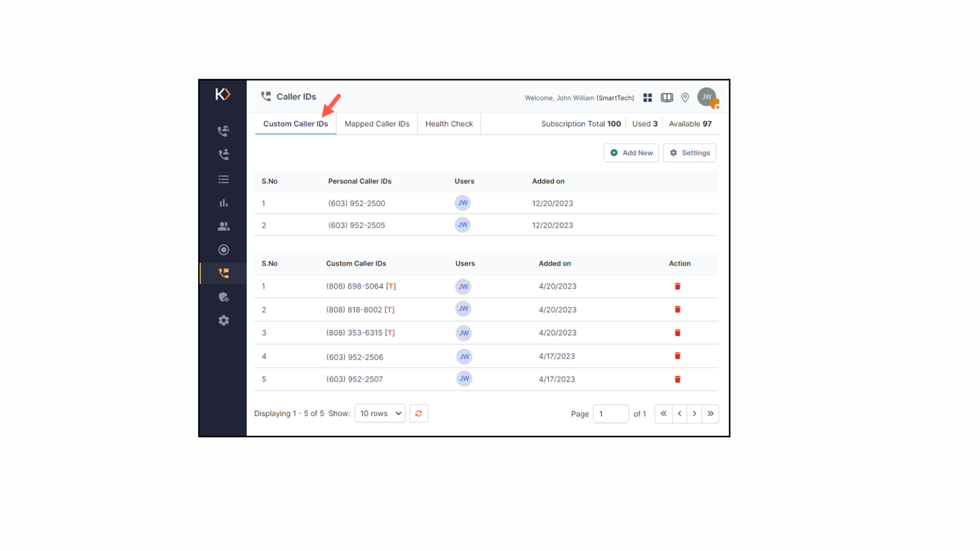Click the list view sidebar icon
Viewport: 980px width, 551px height.
[x=224, y=179]
